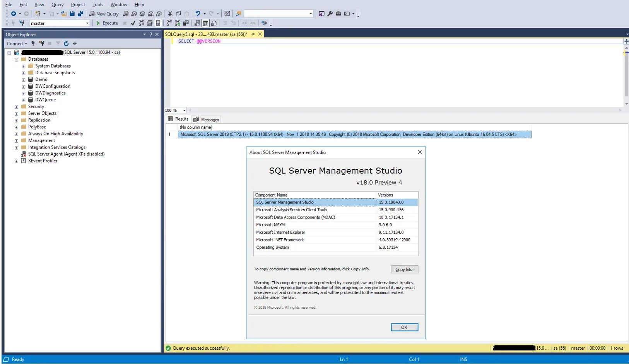Collapse the Databases tree node
629x364 pixels.
tap(16, 60)
